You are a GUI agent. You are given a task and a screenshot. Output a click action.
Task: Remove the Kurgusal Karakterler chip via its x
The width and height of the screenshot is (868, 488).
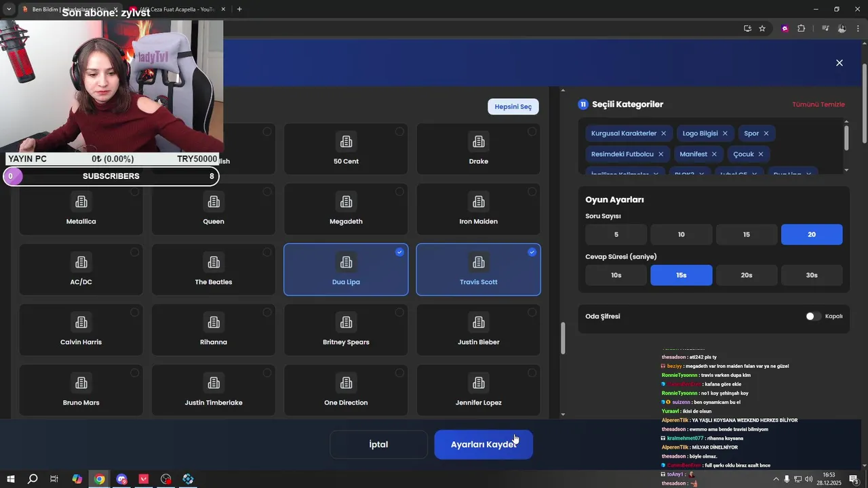663,134
